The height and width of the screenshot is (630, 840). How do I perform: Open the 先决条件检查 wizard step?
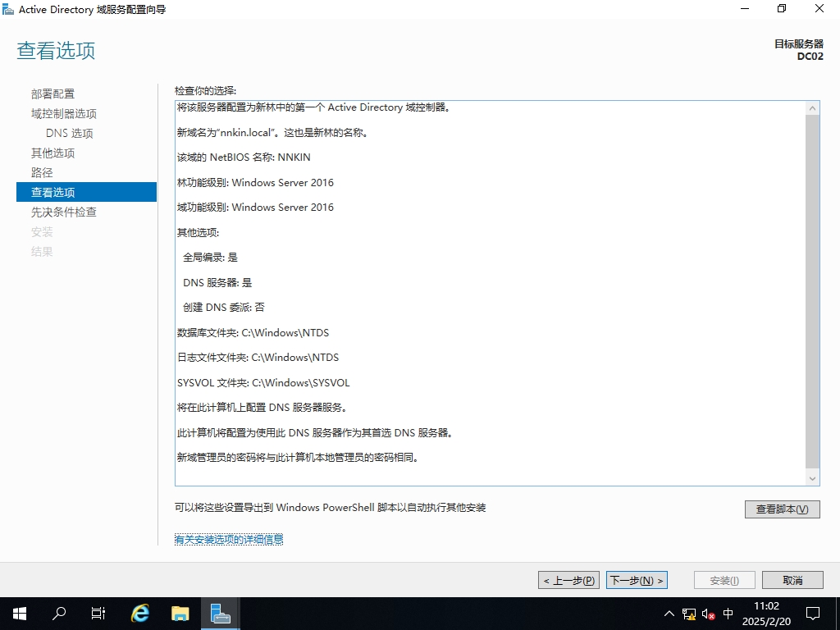coord(64,212)
